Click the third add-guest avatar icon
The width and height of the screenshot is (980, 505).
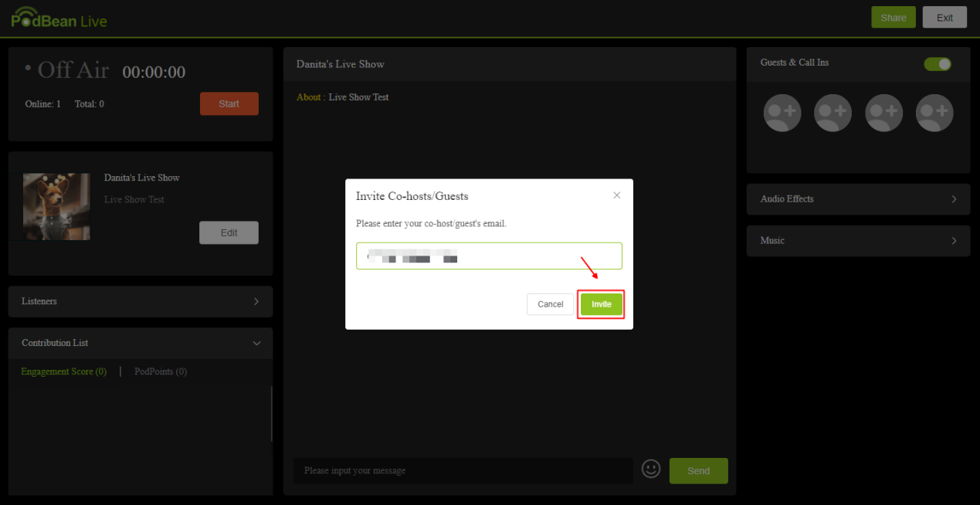click(883, 113)
